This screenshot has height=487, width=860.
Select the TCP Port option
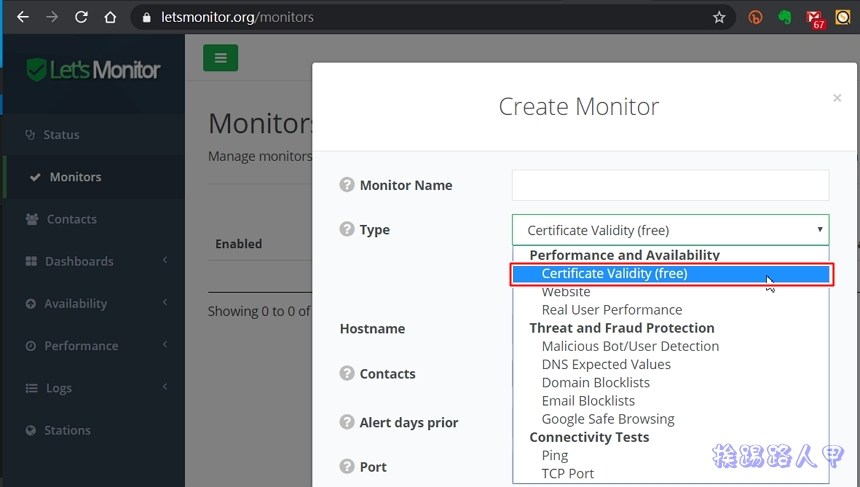pos(567,473)
